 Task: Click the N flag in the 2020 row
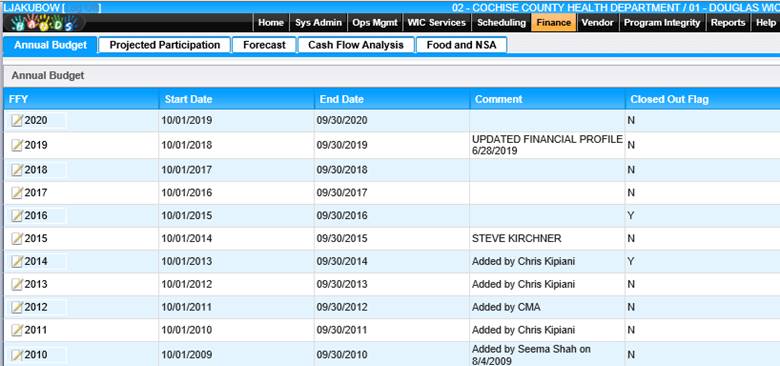pyautogui.click(x=631, y=120)
